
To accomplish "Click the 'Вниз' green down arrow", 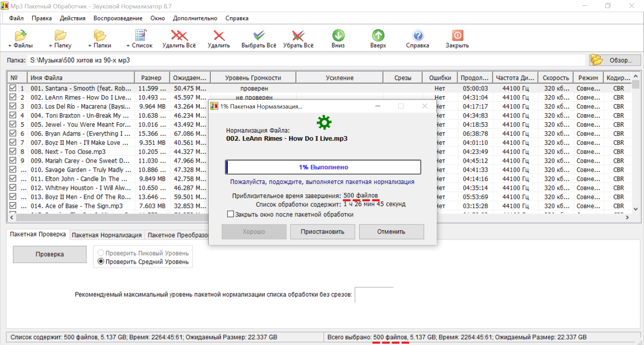I will click(338, 35).
